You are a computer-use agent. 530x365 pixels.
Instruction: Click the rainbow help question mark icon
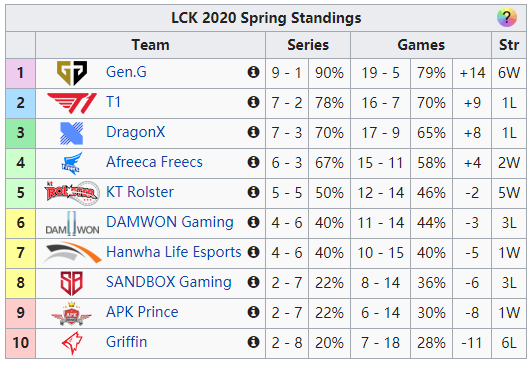coord(507,17)
